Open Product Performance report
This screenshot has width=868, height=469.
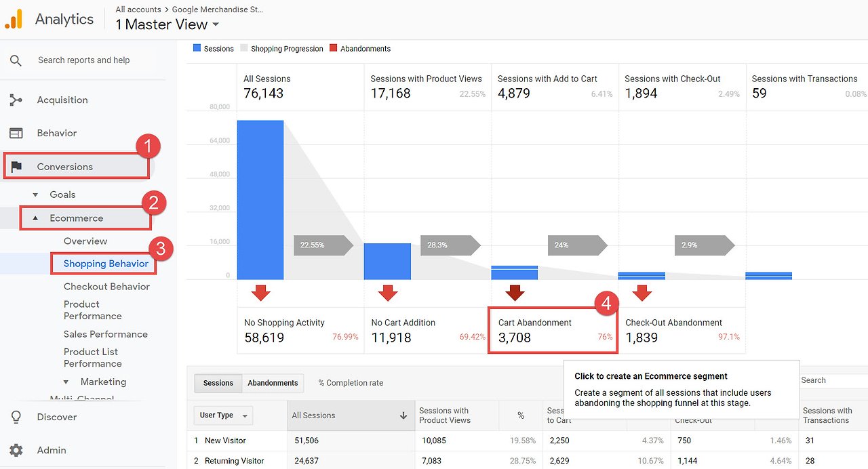point(93,310)
